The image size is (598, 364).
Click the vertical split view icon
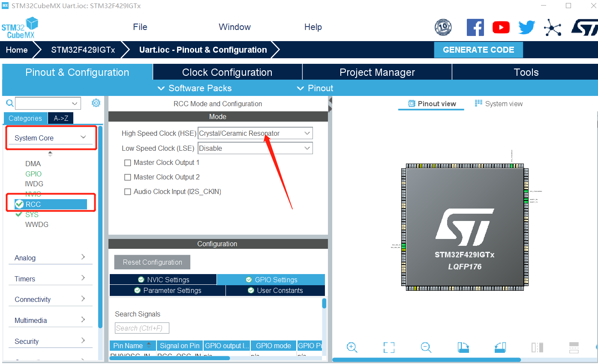537,347
